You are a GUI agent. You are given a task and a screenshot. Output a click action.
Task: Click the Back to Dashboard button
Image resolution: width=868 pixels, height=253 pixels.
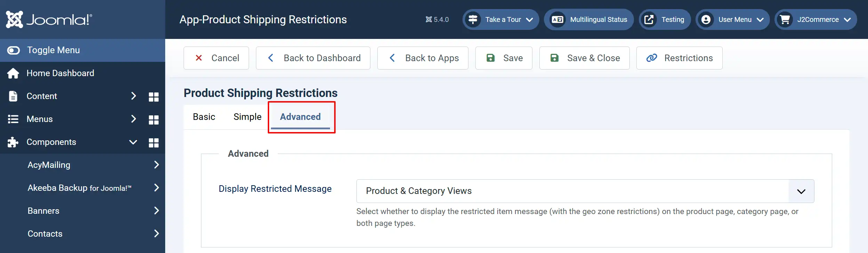(313, 58)
